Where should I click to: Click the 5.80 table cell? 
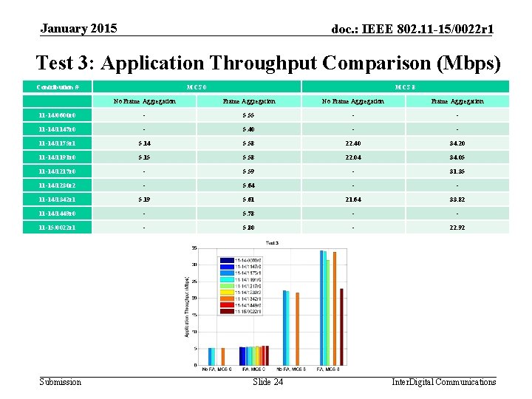point(248,228)
